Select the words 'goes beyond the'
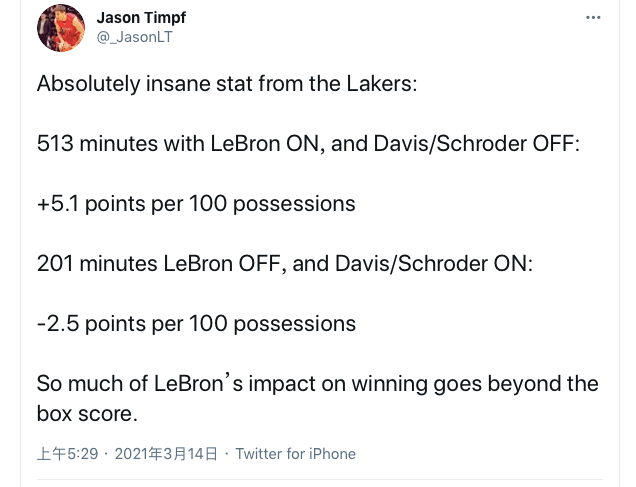Image resolution: width=636 pixels, height=487 pixels. coord(516,384)
